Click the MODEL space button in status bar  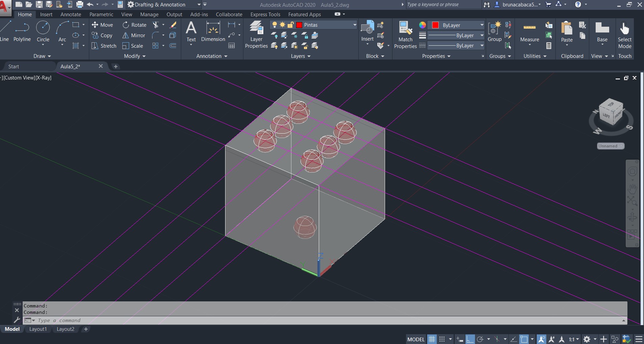[415, 339]
